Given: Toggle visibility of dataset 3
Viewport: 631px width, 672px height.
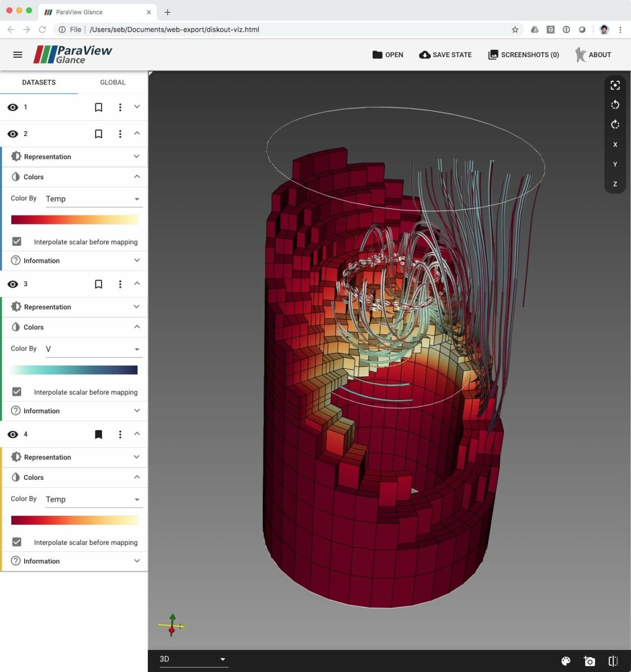Looking at the screenshot, I should [x=13, y=284].
